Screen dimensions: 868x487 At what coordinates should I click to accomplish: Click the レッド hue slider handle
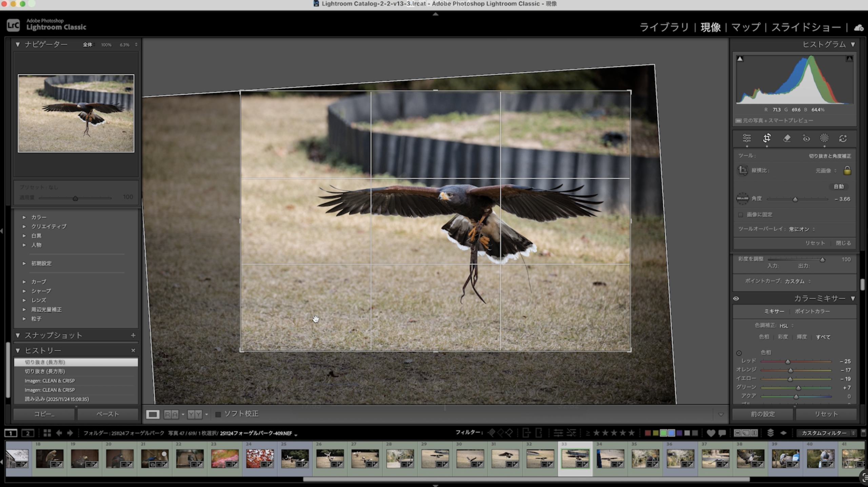click(x=788, y=362)
